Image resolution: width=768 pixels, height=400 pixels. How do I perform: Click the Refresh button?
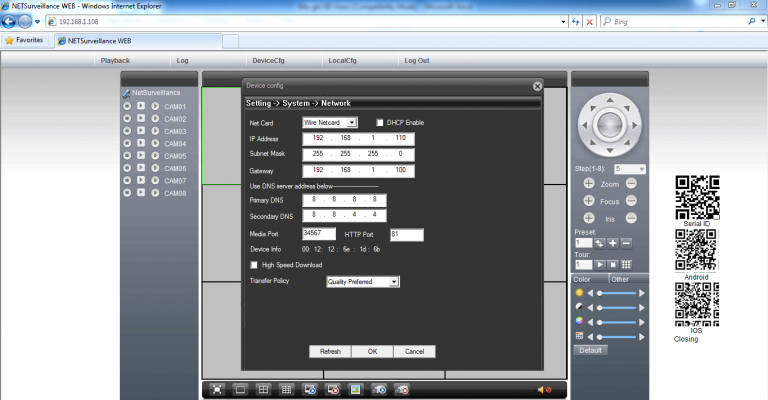330,351
